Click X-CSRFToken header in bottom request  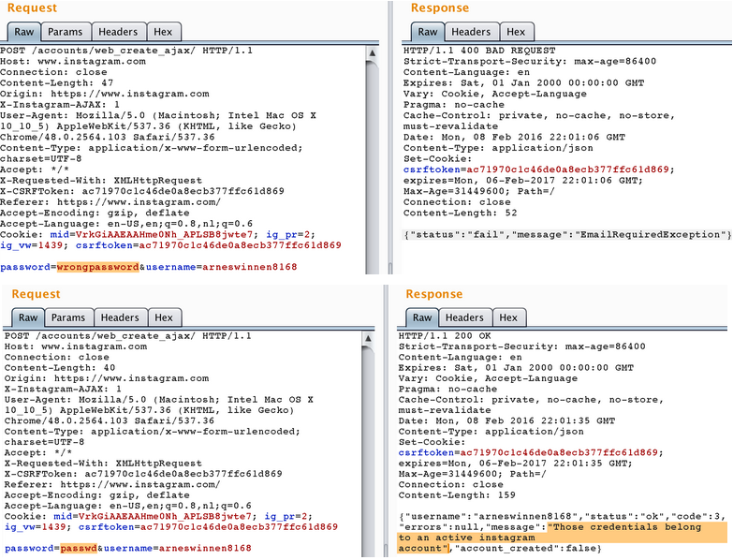point(143,474)
